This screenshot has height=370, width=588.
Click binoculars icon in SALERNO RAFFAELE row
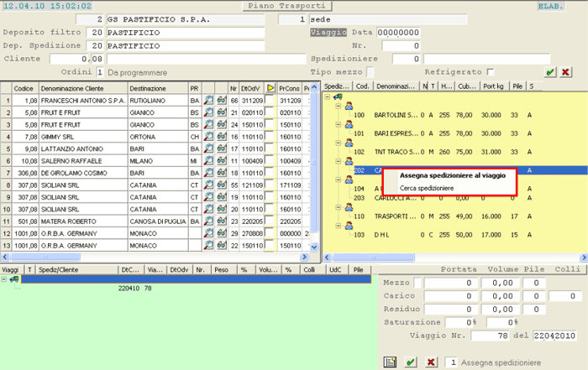click(221, 159)
